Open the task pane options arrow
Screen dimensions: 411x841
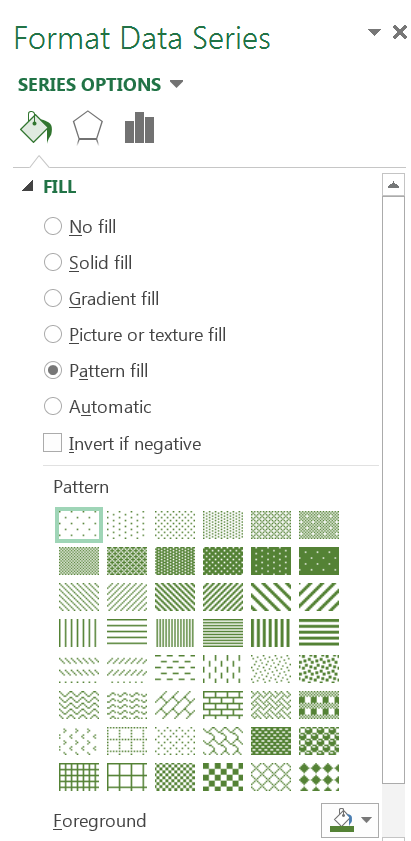pyautogui.click(x=374, y=32)
